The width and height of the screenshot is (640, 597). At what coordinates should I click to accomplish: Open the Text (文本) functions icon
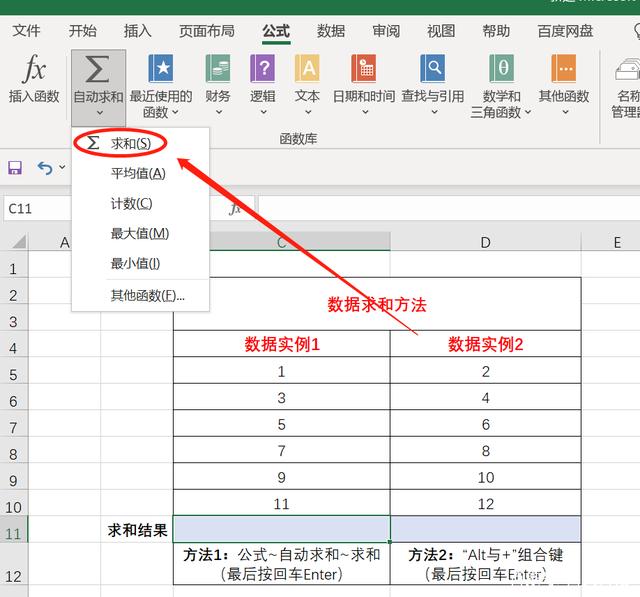click(307, 69)
